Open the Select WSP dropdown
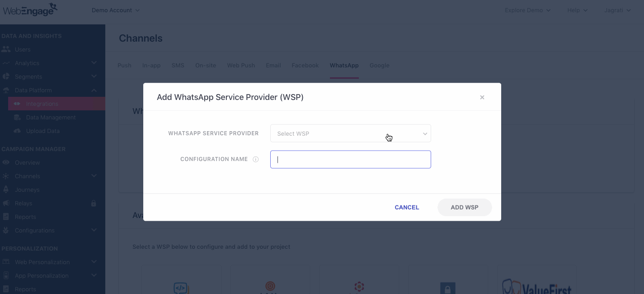This screenshot has width=644, height=294. [x=350, y=133]
